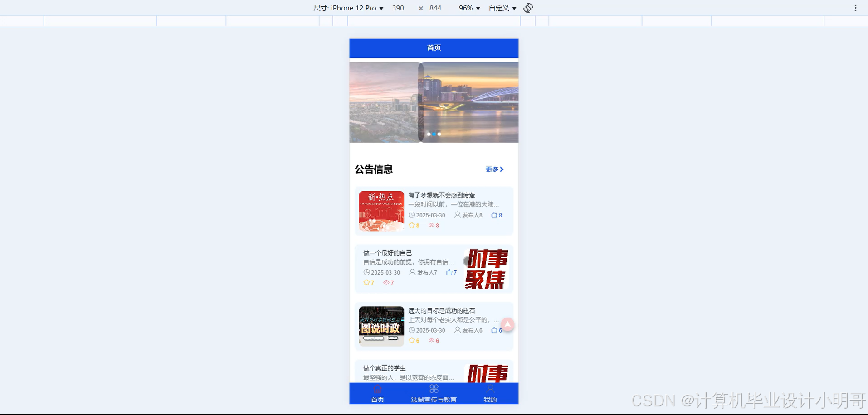Switch to the 法制宣传与教育 tab
This screenshot has width=868, height=415.
coord(434,400)
